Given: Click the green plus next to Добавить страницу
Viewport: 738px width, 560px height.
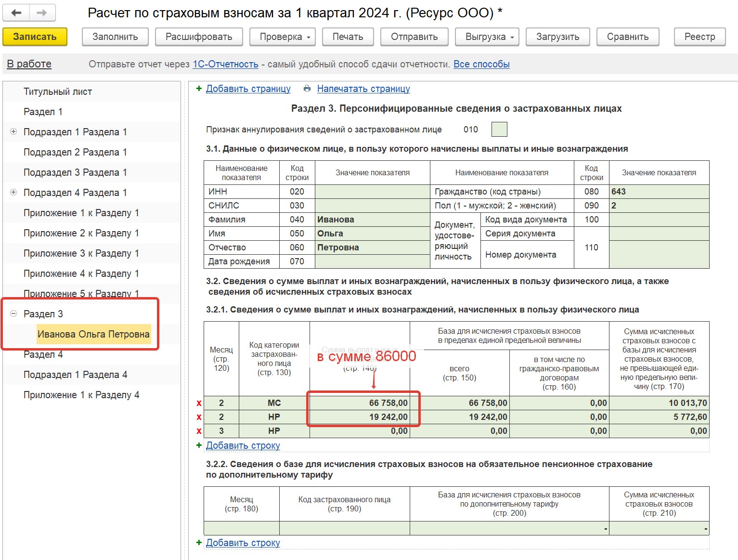Looking at the screenshot, I should point(199,89).
